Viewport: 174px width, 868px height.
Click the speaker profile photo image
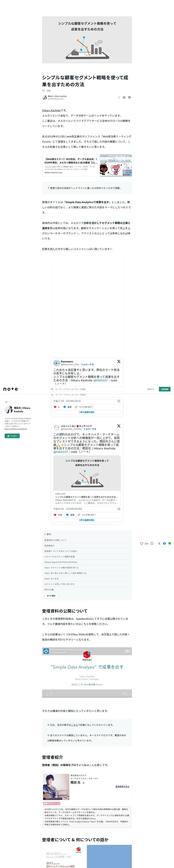click(x=56, y=787)
